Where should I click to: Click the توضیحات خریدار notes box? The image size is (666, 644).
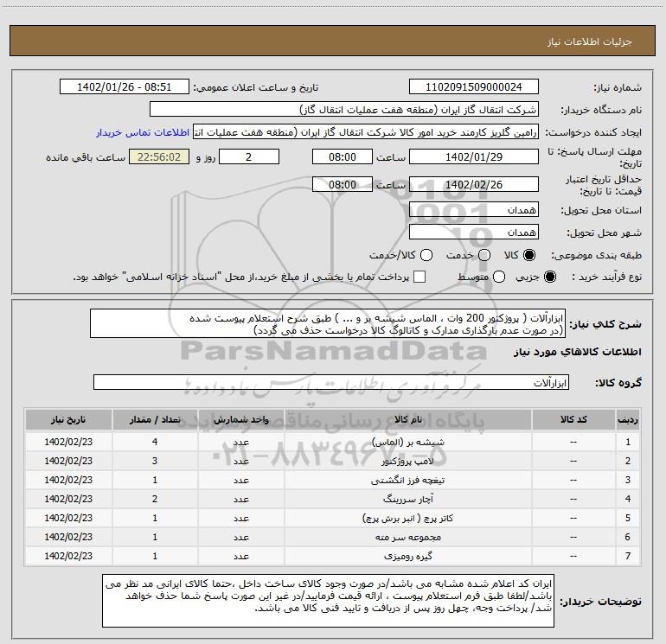[329, 601]
